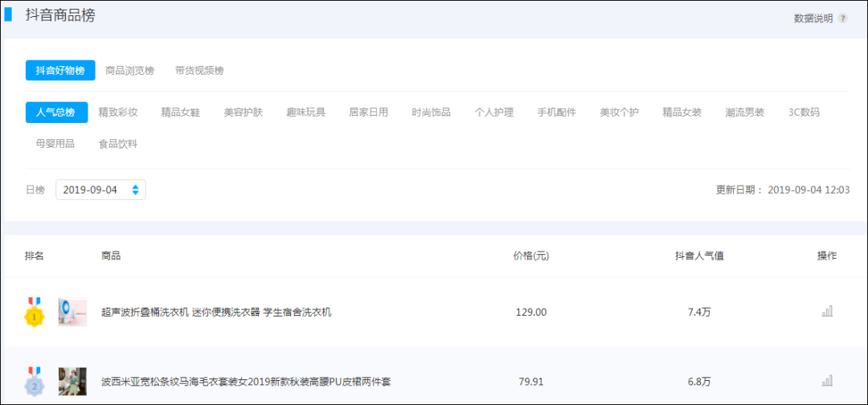Switch to the 商品浏览榜 tab
Viewport: 868px width, 405px height.
pos(129,70)
